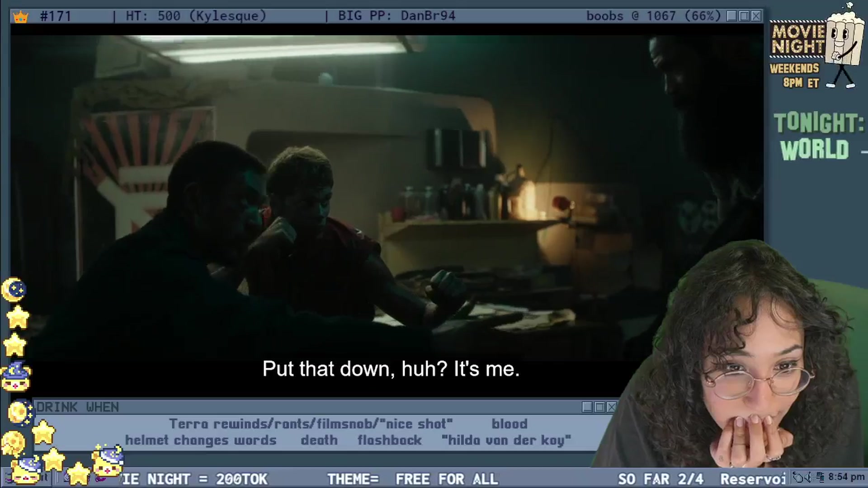Image resolution: width=868 pixels, height=488 pixels.
Task: Click the "HT: 500 (Kylesque)" text
Action: [x=196, y=16]
